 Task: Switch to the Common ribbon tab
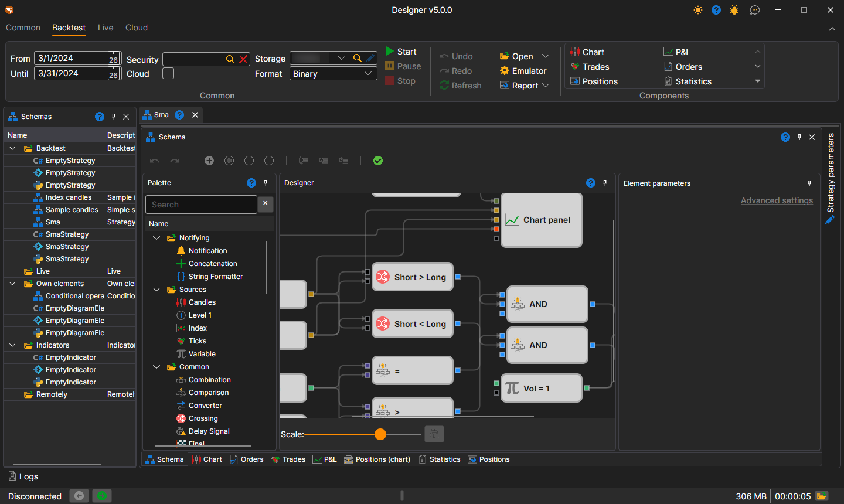point(23,28)
